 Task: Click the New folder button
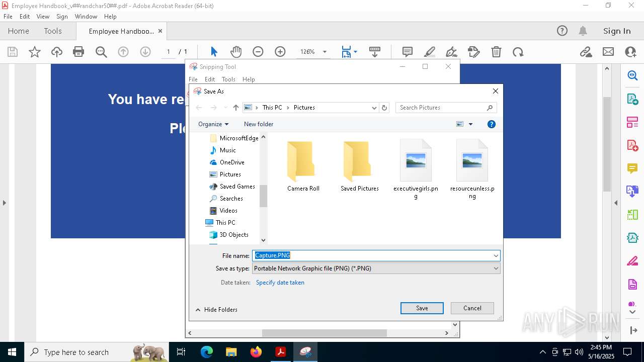pos(259,124)
